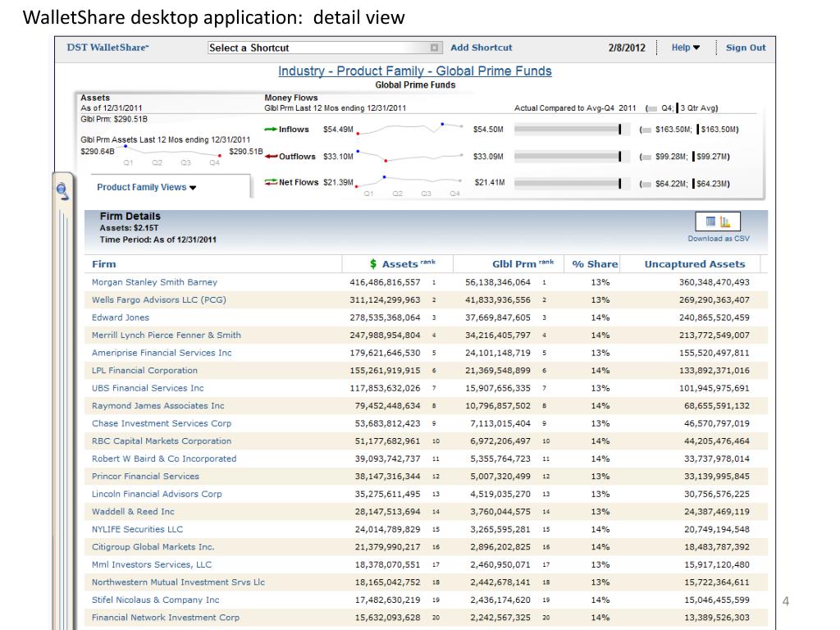Click the date 2/8/2012
Screen dimensions: 840x630
pos(627,48)
